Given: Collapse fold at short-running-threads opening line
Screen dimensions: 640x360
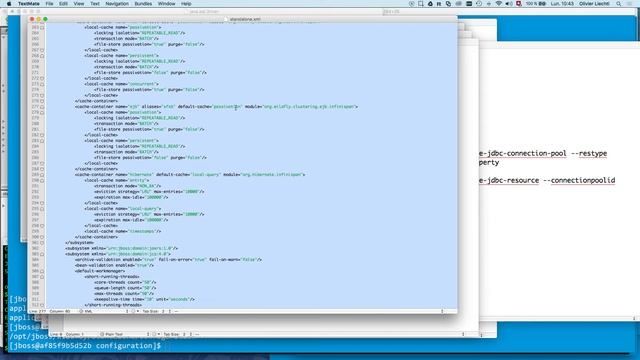Looking at the screenshot, I should (42, 277).
